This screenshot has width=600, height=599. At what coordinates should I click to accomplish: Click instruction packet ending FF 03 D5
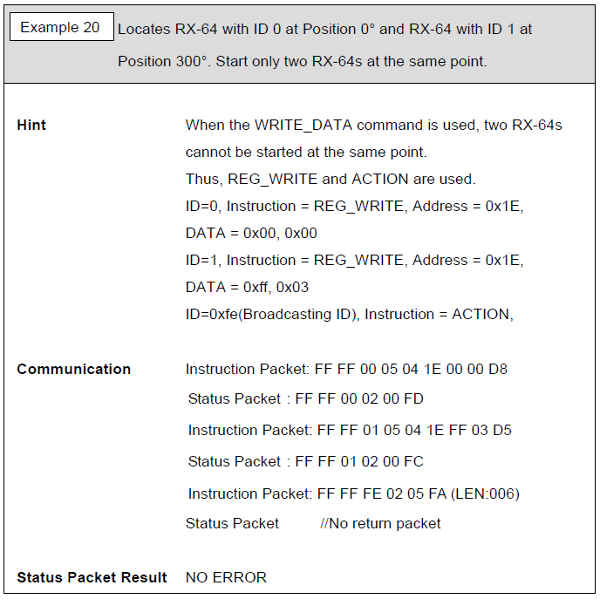350,430
